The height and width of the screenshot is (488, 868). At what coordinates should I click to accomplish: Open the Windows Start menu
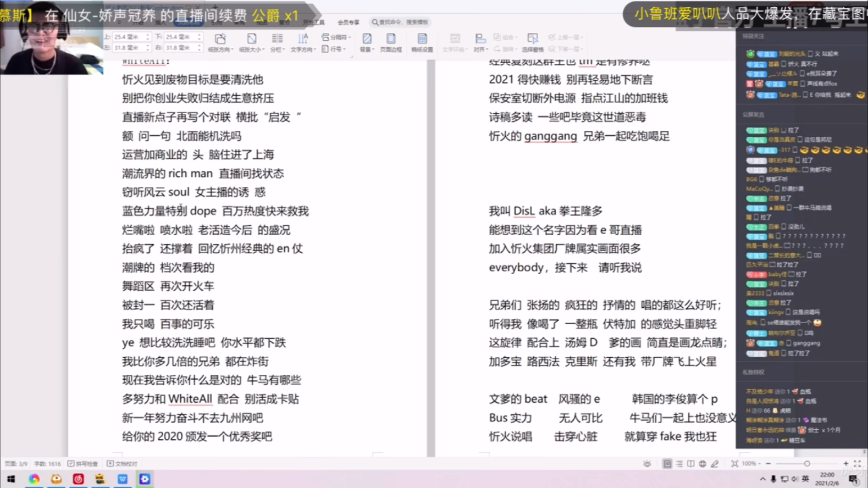click(11, 479)
